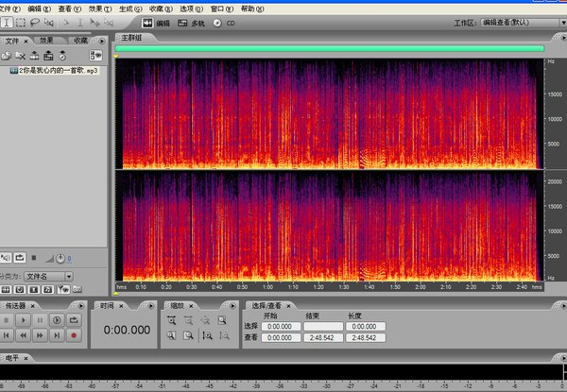This screenshot has width=567, height=392.
Task: Click Play To End circle button
Action: pyautogui.click(x=57, y=320)
